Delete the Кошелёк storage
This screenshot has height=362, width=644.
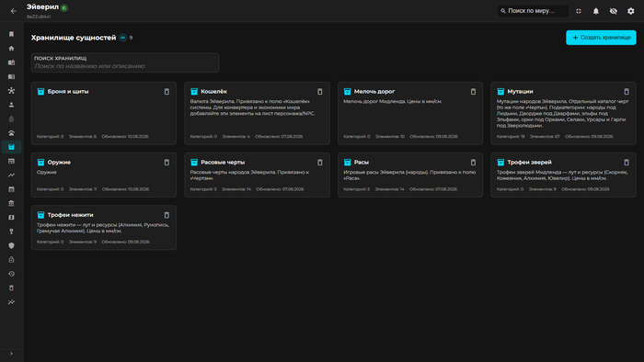pos(320,92)
